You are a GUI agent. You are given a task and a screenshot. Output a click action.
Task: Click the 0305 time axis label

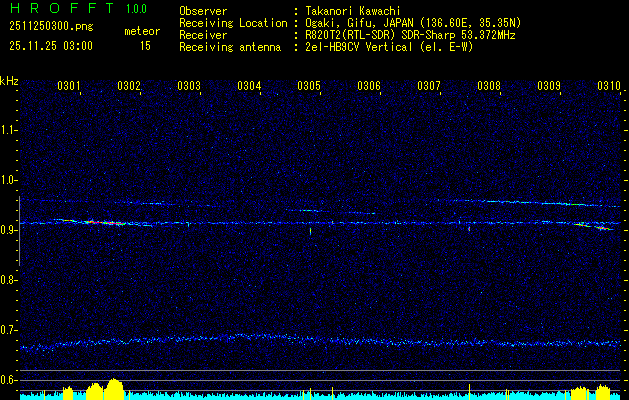click(x=309, y=87)
